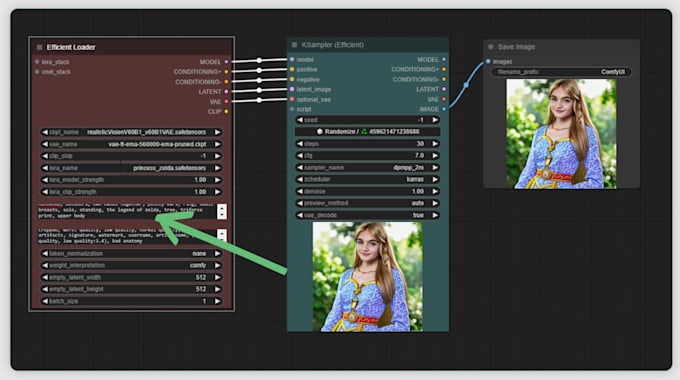Open the scheduler karras dropdown
This screenshot has width=680, height=380.
[x=367, y=179]
